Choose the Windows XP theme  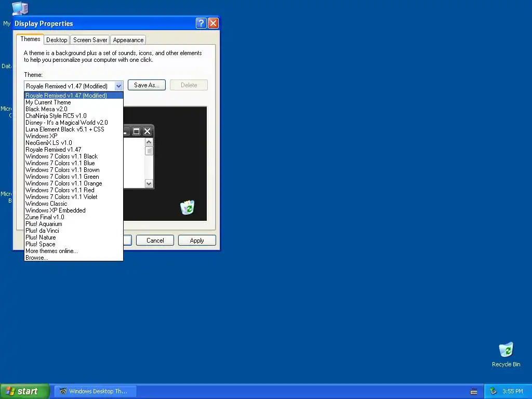pyautogui.click(x=74, y=136)
